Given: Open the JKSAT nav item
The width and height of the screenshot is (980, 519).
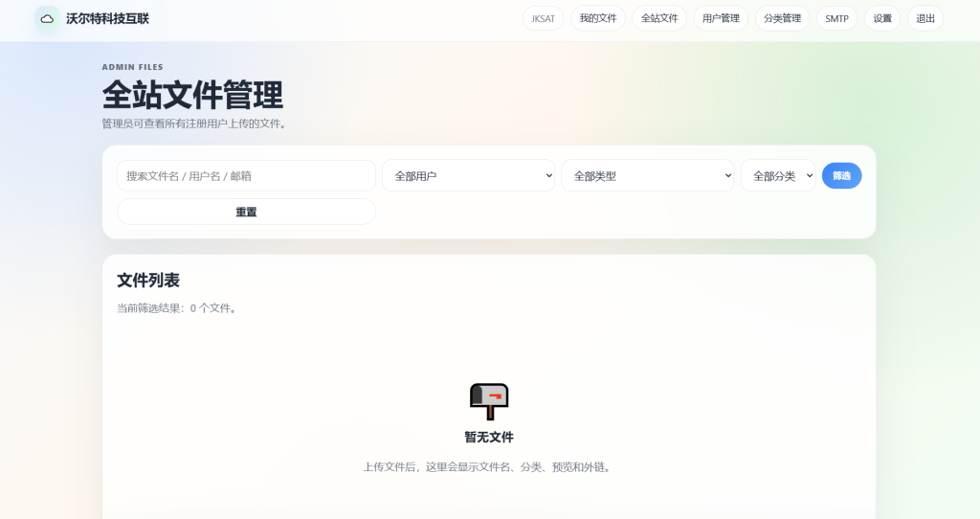Looking at the screenshot, I should tap(544, 19).
